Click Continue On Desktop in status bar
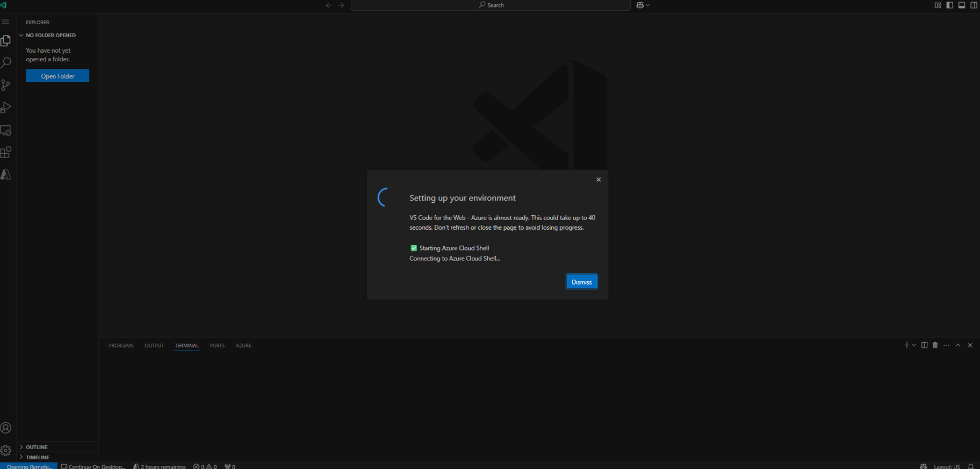This screenshot has height=469, width=980. [x=93, y=466]
